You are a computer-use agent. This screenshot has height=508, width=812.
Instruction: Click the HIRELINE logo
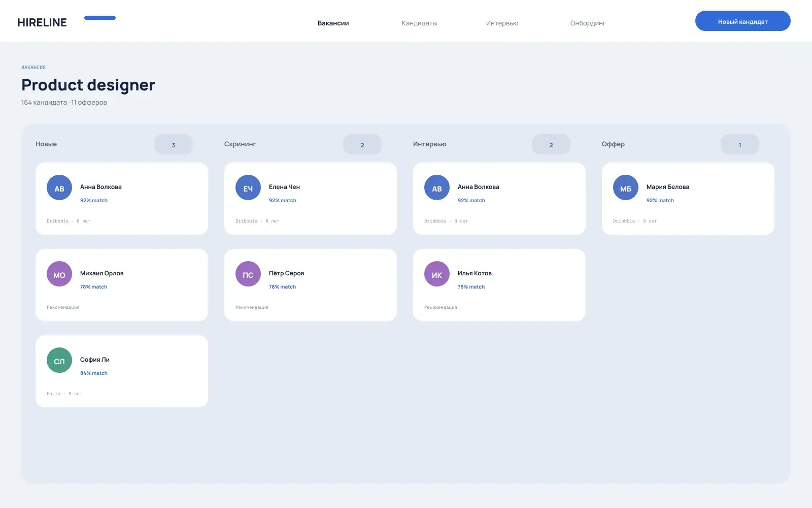click(x=42, y=22)
